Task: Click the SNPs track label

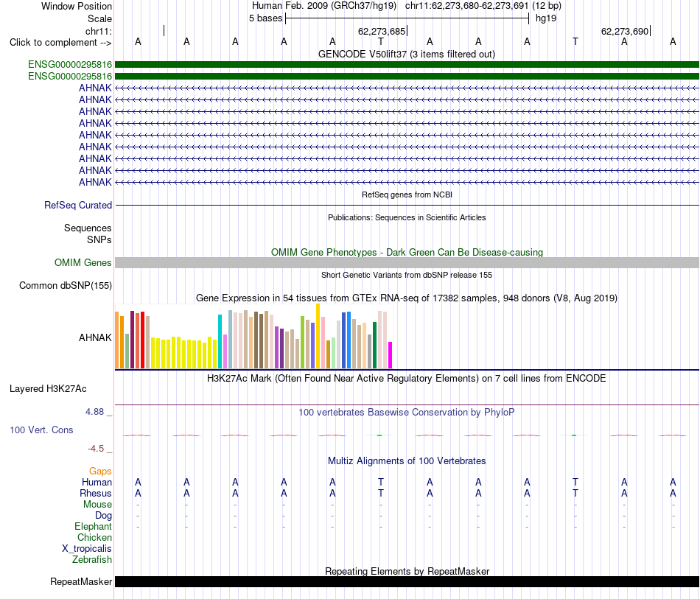Action: coord(99,239)
